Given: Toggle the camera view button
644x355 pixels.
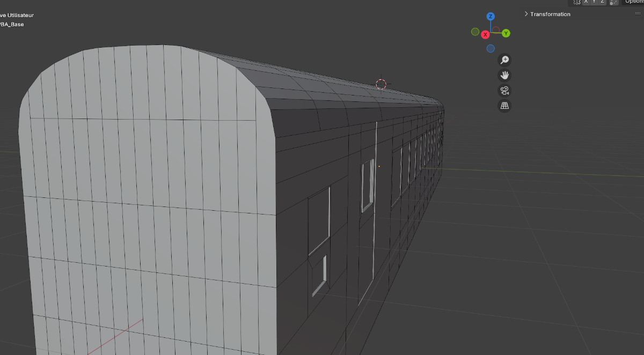Looking at the screenshot, I should click(504, 91).
